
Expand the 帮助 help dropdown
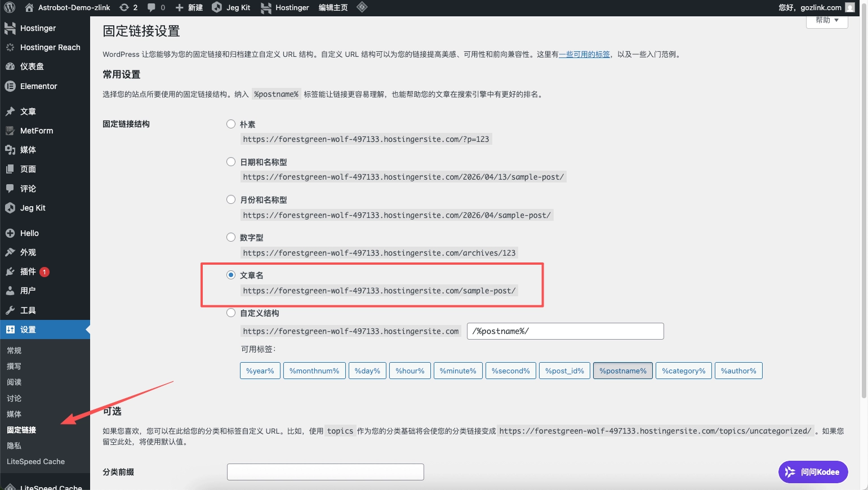pos(827,20)
